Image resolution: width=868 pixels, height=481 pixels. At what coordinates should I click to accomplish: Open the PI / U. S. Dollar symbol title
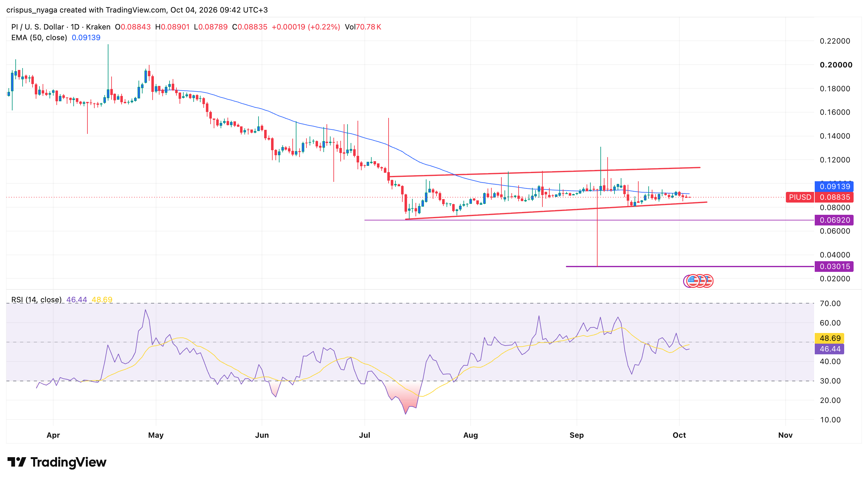coord(37,27)
